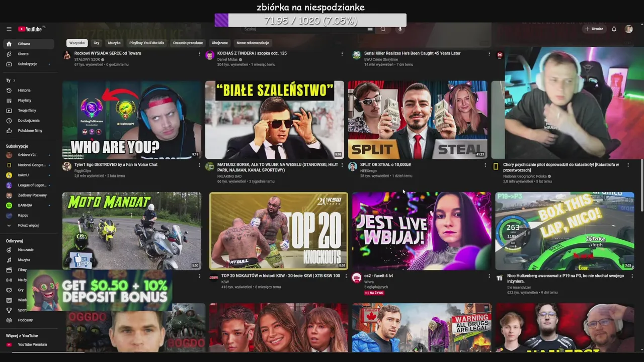Open the on-screen keyboard in search box
This screenshot has width=644, height=362.
[x=370, y=29]
